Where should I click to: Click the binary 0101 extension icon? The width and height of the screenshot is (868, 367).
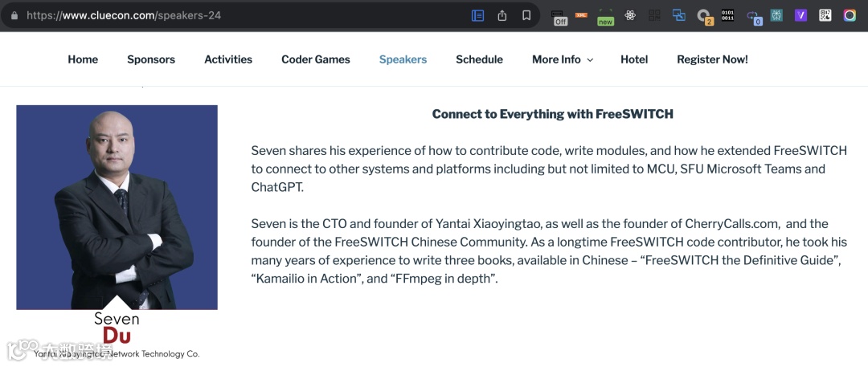727,15
